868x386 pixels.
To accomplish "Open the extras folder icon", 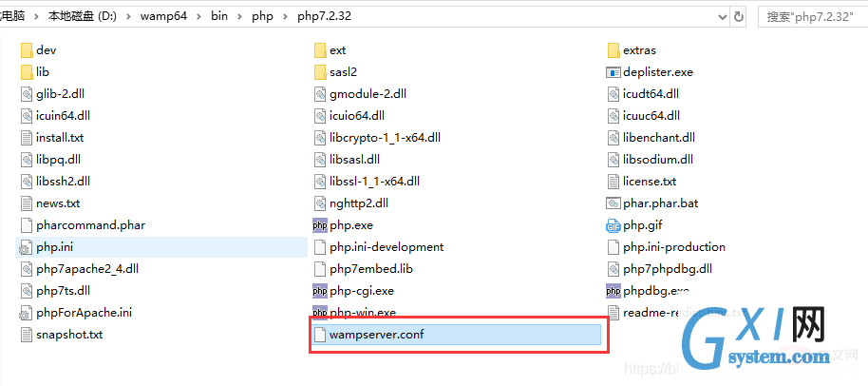I will (613, 50).
